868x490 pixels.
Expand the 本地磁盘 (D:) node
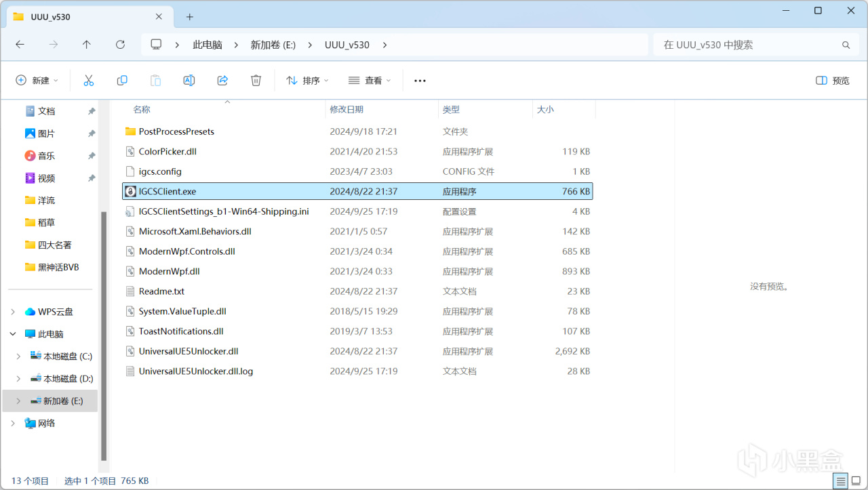pyautogui.click(x=19, y=378)
